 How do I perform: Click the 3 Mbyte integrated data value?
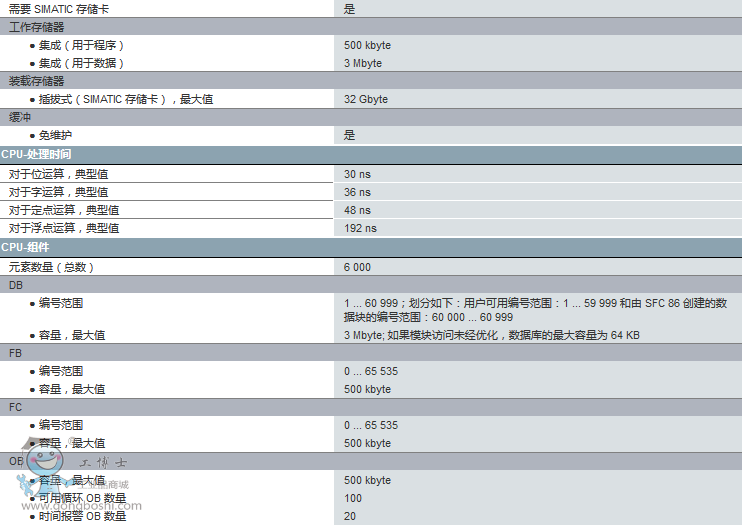363,63
